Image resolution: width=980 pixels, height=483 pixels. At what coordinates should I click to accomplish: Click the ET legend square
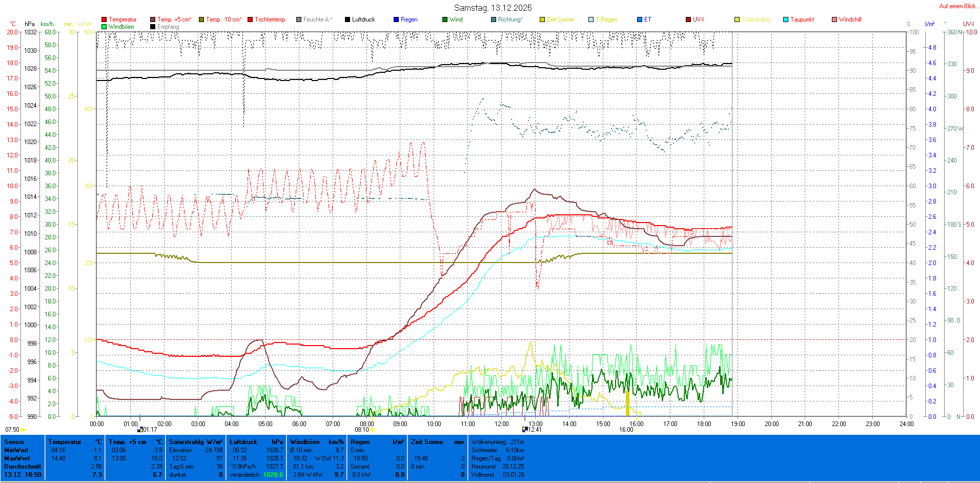(x=640, y=19)
